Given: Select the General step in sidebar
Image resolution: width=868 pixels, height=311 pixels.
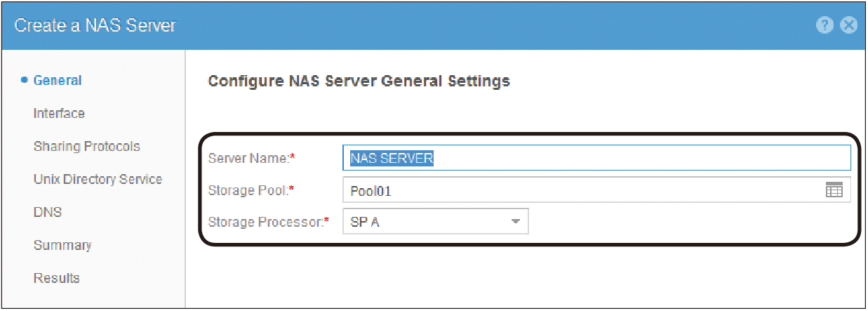Looking at the screenshot, I should click(x=58, y=81).
